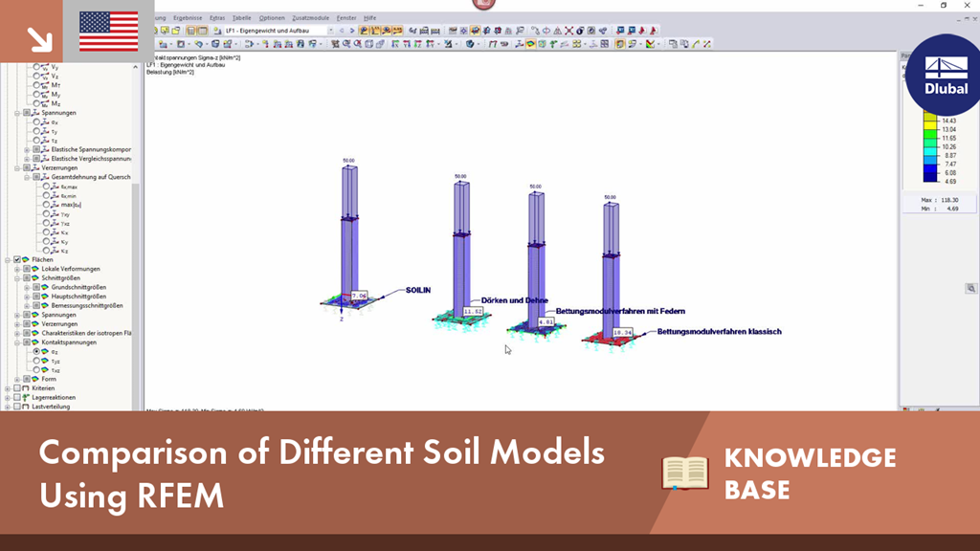Open the Hilfe menu
980x551 pixels.
pyautogui.click(x=370, y=18)
